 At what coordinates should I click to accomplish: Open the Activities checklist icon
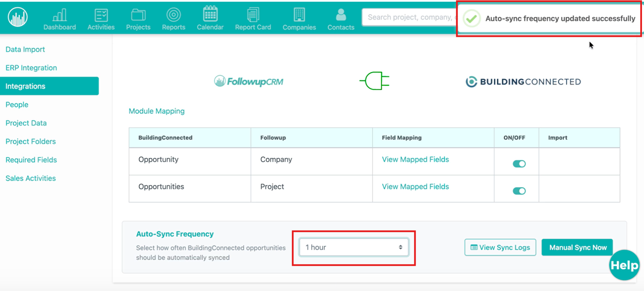coord(101,15)
